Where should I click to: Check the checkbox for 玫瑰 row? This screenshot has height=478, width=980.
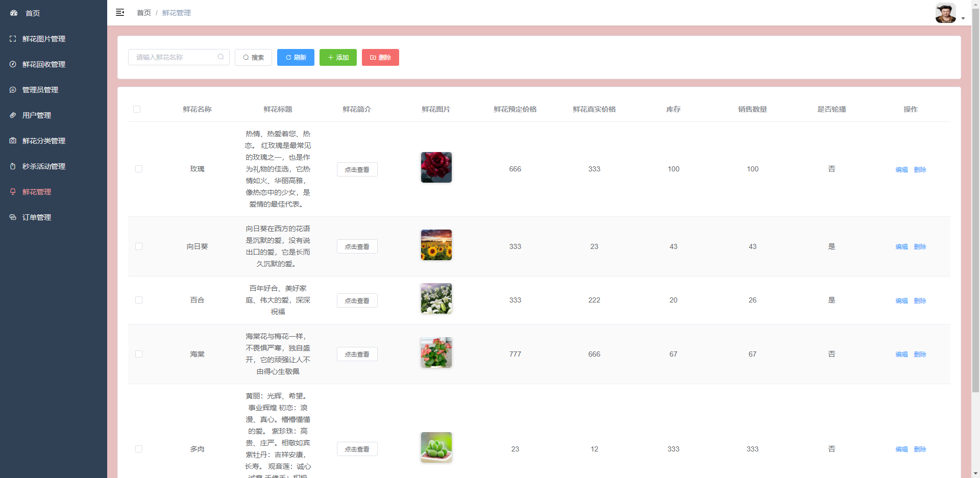138,169
